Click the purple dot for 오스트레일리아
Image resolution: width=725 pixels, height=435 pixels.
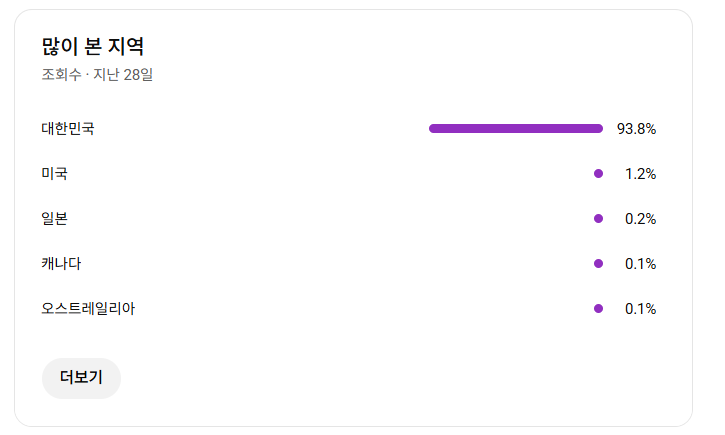598,309
